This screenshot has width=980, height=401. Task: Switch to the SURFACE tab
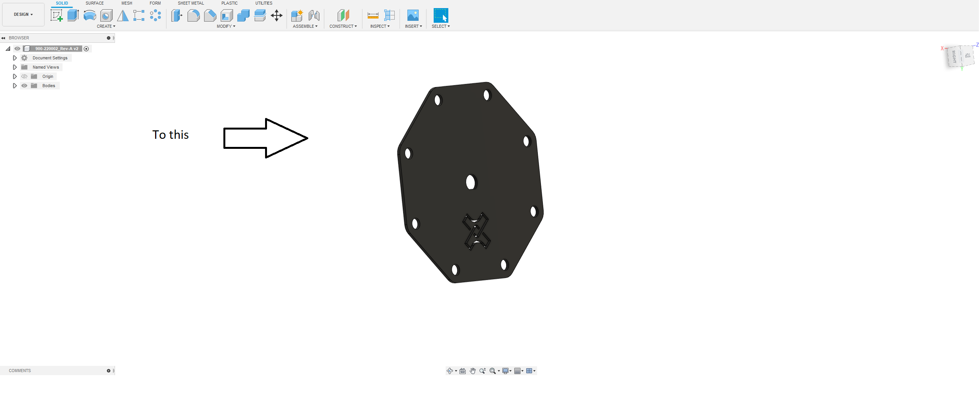point(95,3)
